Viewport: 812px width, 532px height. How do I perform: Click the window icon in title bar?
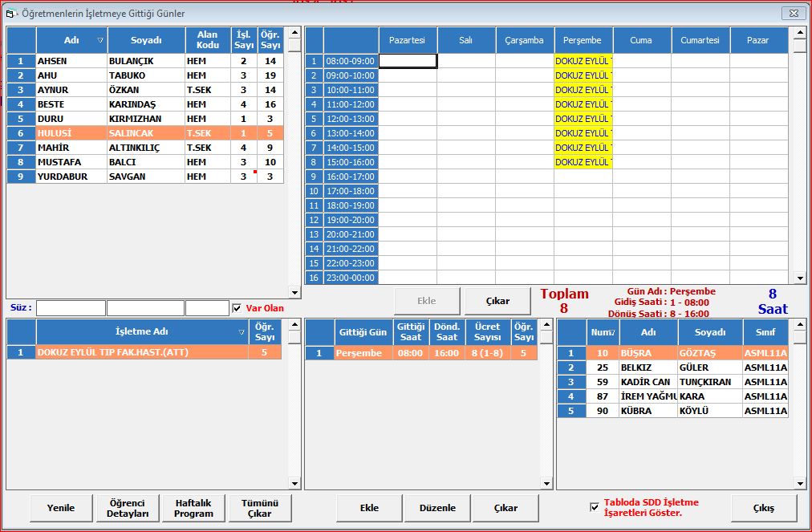click(x=11, y=14)
